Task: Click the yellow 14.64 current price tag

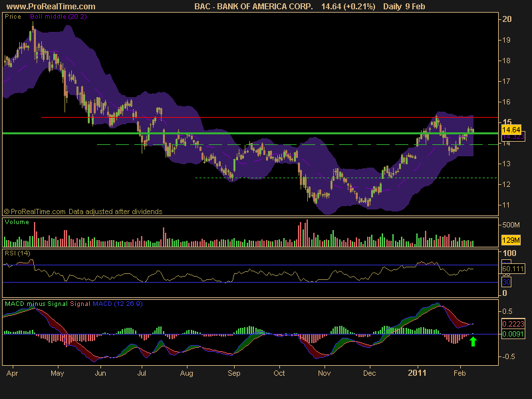Action: coord(511,130)
